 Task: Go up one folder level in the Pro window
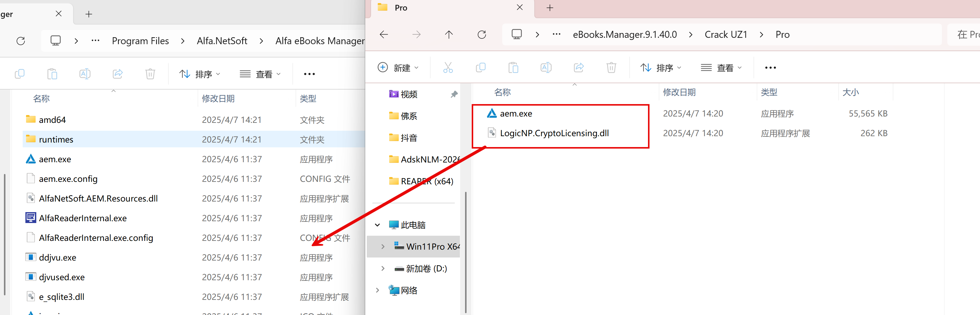(449, 35)
